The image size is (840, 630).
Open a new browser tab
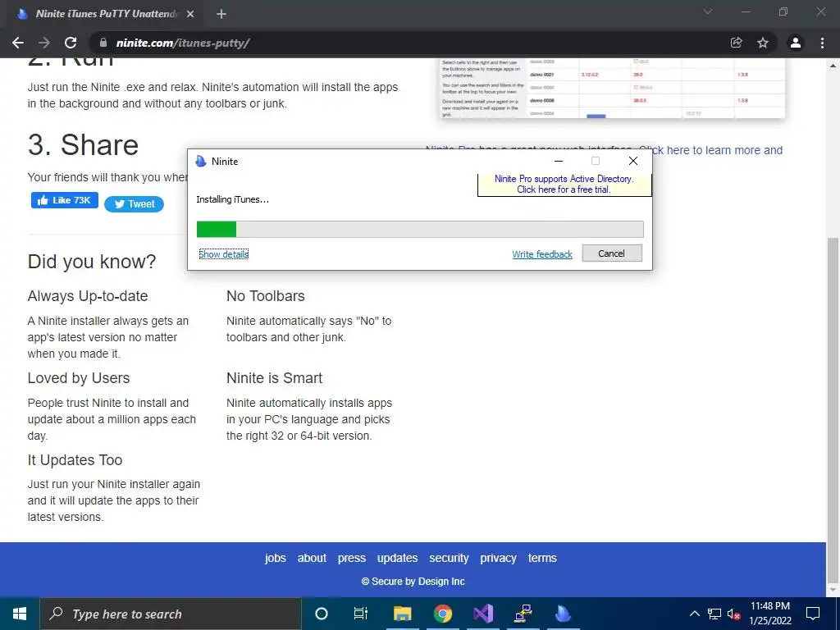(x=221, y=14)
